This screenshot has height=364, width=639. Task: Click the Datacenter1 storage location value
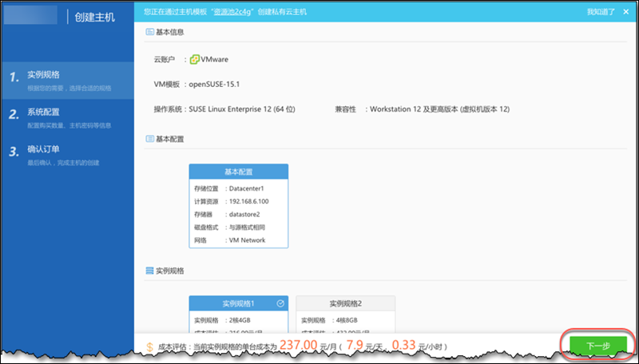[247, 188]
